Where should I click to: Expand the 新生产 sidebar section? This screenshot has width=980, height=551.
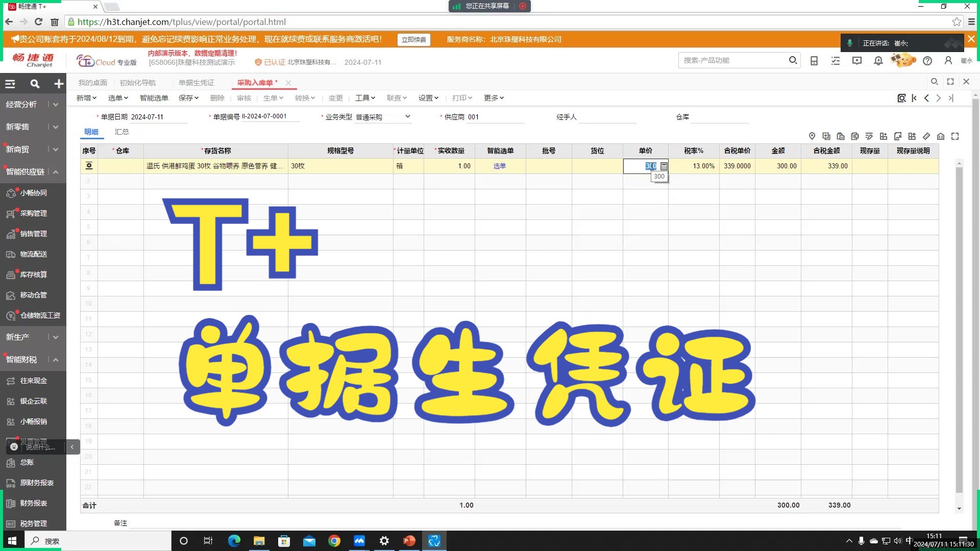(x=56, y=337)
